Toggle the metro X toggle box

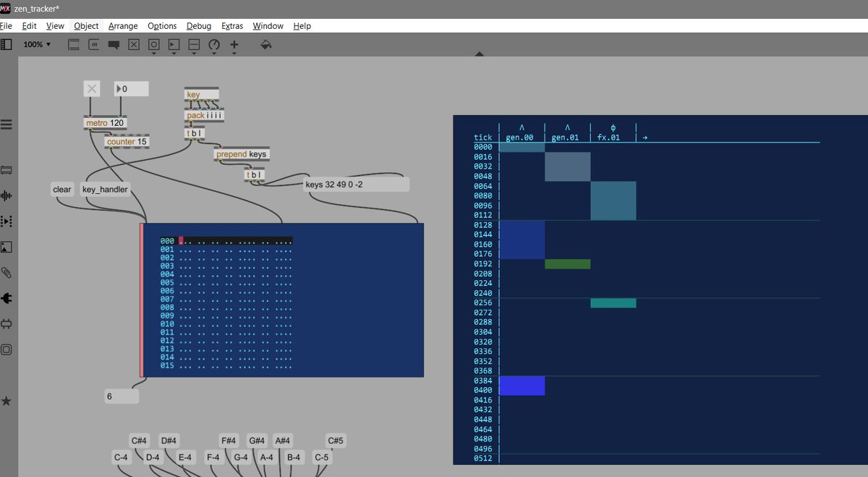click(x=91, y=89)
